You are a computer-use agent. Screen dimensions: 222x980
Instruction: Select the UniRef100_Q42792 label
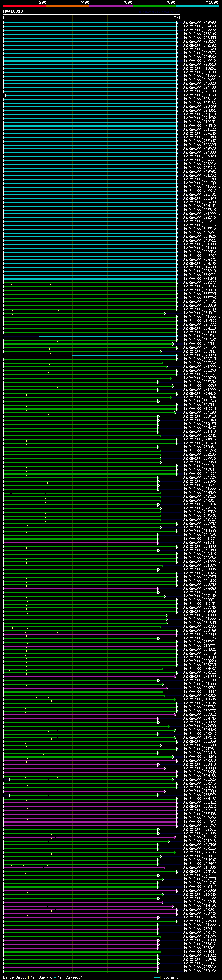pos(199,45)
